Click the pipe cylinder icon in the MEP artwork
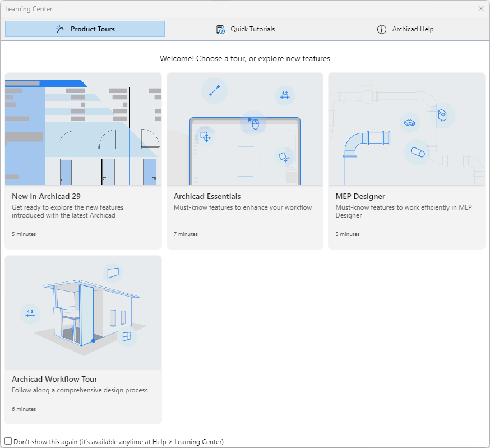 (417, 153)
